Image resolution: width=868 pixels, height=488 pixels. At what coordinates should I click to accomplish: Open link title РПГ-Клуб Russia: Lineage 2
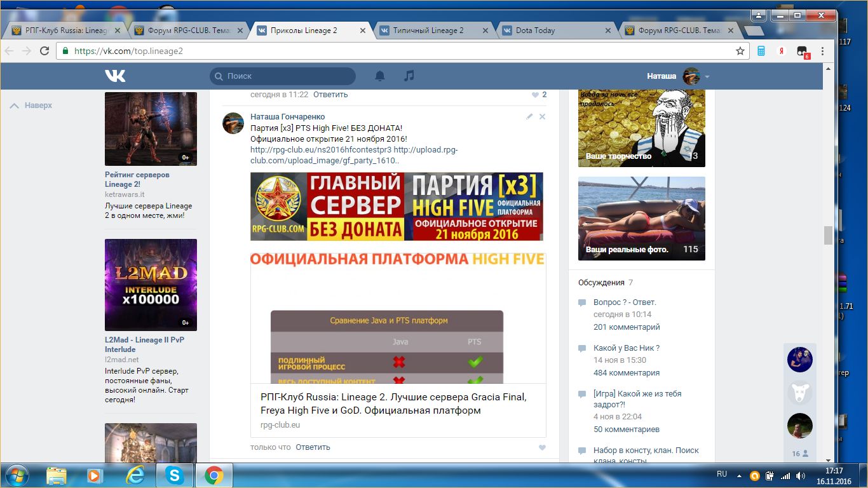click(x=393, y=404)
